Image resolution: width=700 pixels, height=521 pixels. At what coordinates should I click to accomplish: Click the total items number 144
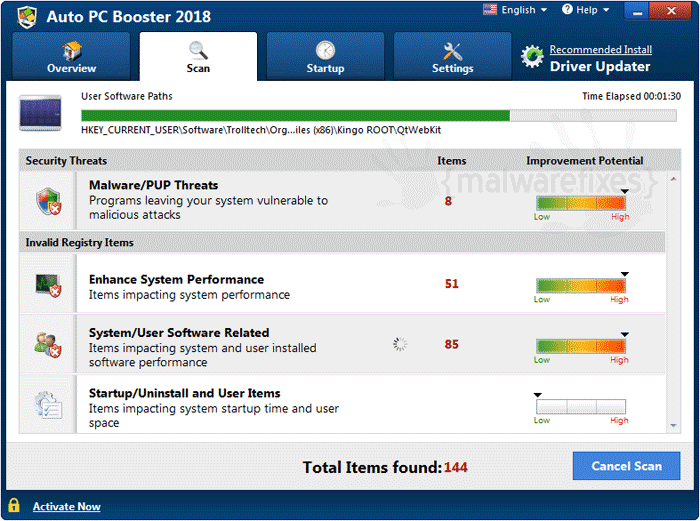pyautogui.click(x=455, y=467)
